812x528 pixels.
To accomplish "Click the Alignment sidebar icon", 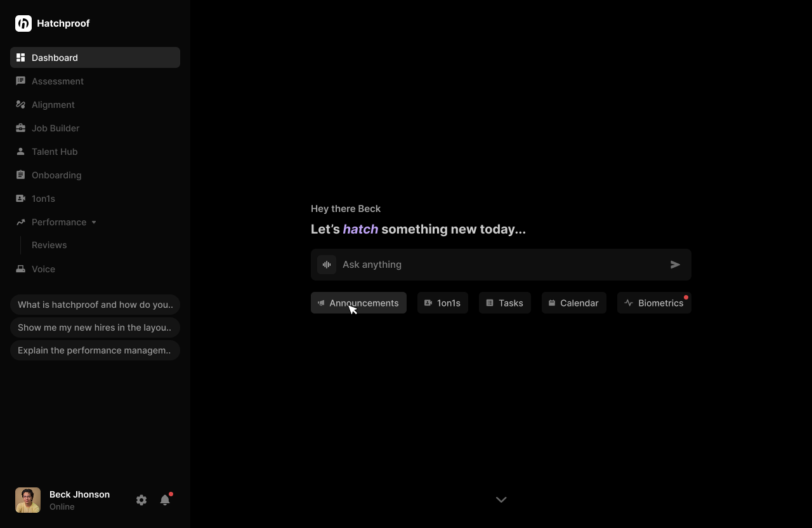I will [20, 105].
